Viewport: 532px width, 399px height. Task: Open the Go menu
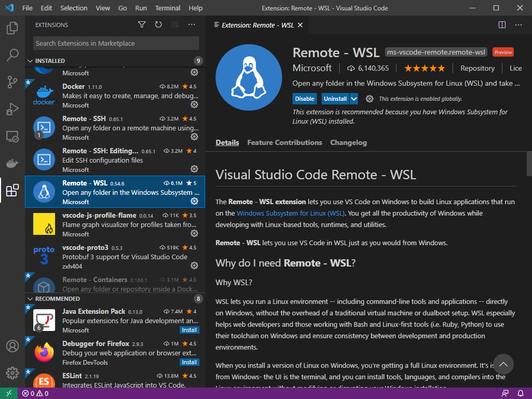coord(123,8)
